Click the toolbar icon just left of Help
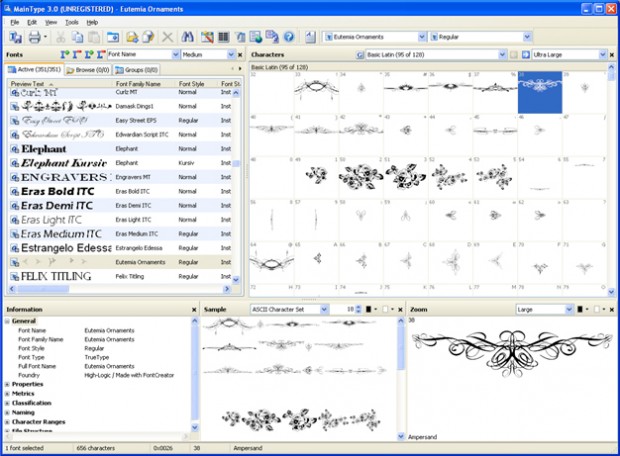This screenshot has height=456, width=620. 272,37
